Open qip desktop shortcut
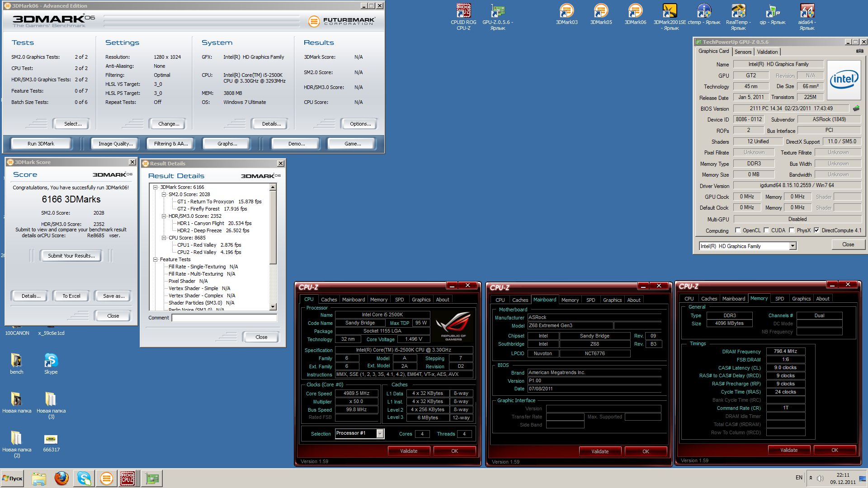868x488 pixels. point(773,14)
